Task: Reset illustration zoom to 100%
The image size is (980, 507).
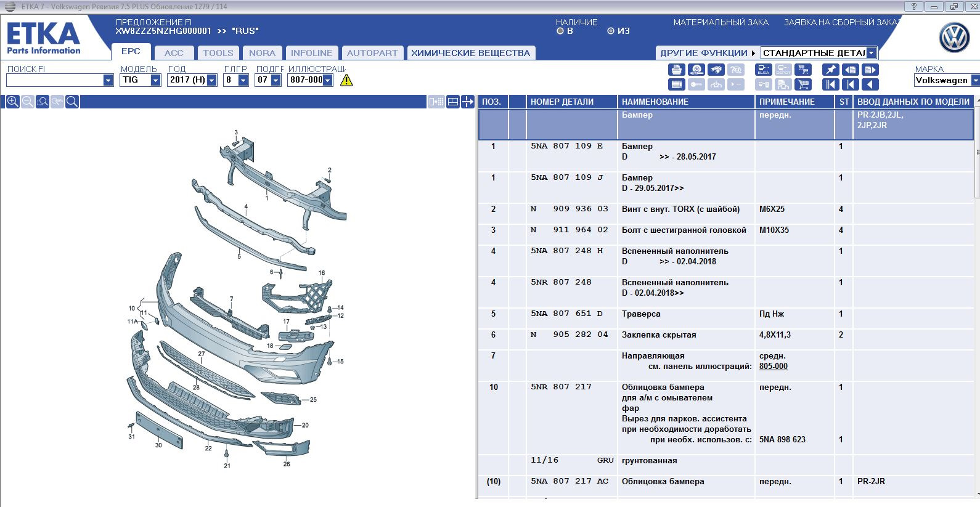Action: (x=57, y=102)
